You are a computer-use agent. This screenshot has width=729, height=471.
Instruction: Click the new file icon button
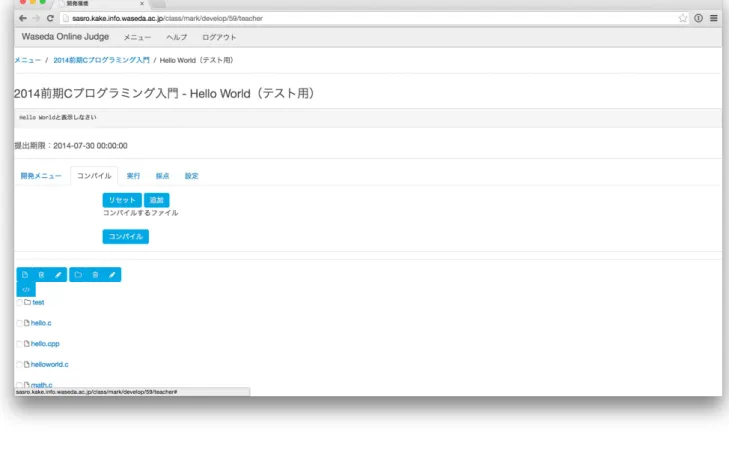point(25,275)
